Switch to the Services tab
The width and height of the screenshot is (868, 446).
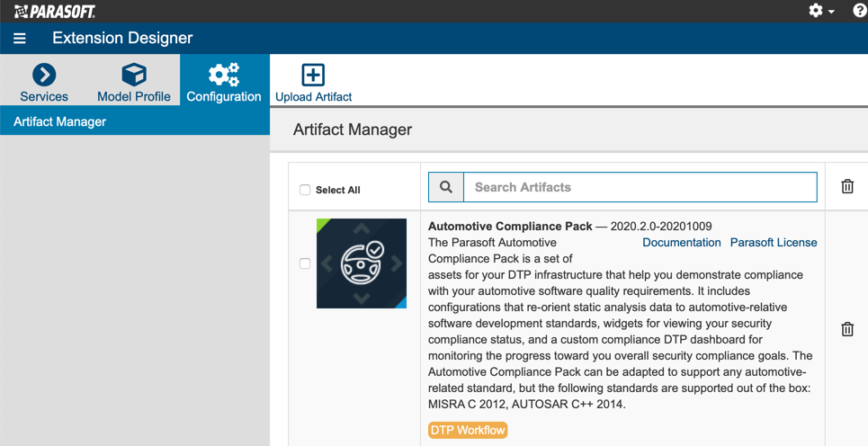(x=44, y=82)
